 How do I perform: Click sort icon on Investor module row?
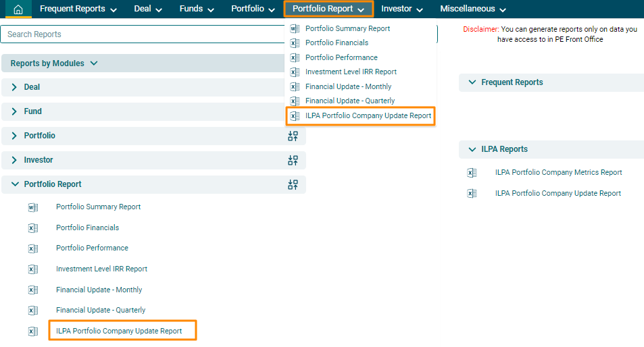click(293, 160)
